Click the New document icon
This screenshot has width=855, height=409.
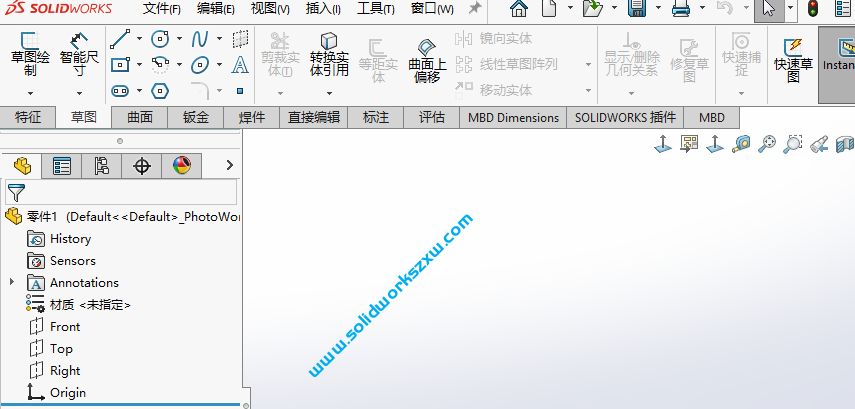click(549, 8)
